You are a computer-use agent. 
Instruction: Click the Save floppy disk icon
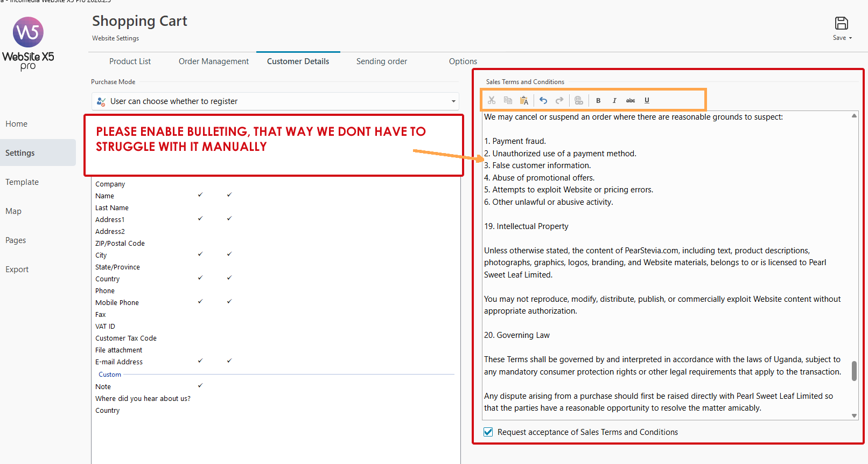coord(842,23)
